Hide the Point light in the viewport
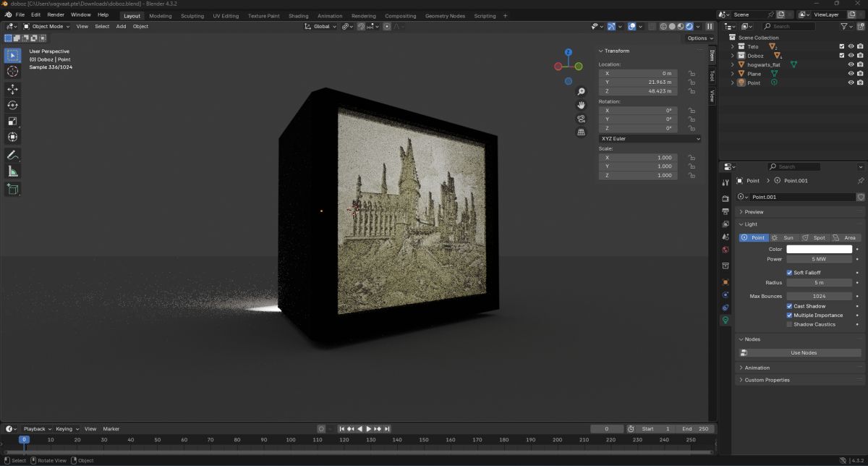The image size is (868, 466). (x=851, y=83)
